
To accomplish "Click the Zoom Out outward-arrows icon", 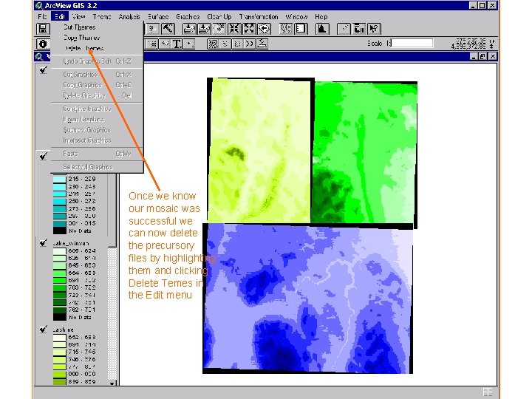I will 249,29.
